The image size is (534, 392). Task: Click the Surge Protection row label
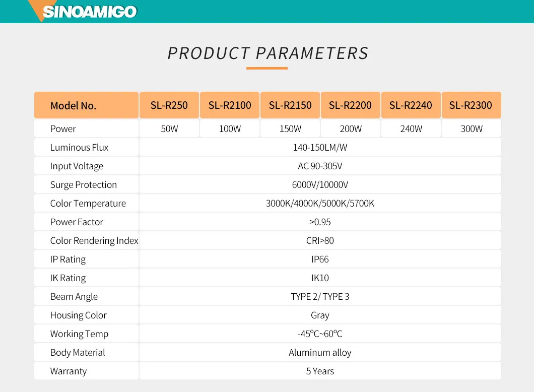pos(83,185)
